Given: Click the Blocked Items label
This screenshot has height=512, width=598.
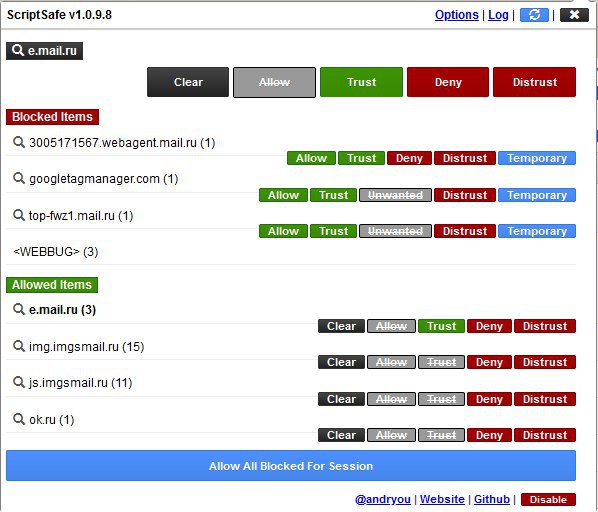Looking at the screenshot, I should point(52,117).
